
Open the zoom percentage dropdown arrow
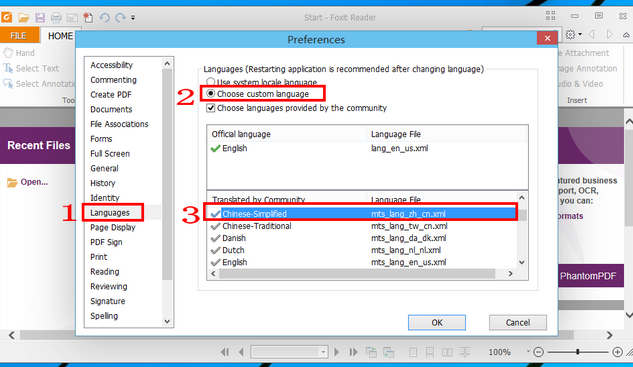pyautogui.click(x=528, y=352)
